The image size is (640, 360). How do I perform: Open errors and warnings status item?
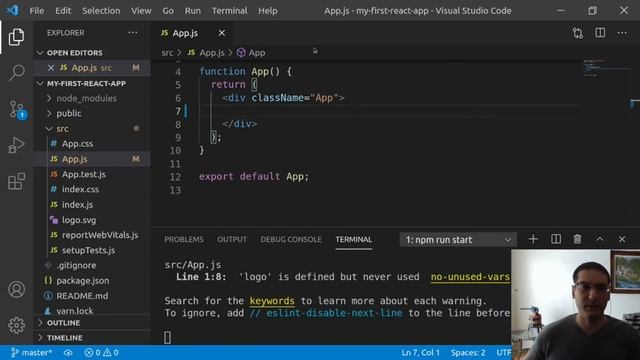click(101, 353)
